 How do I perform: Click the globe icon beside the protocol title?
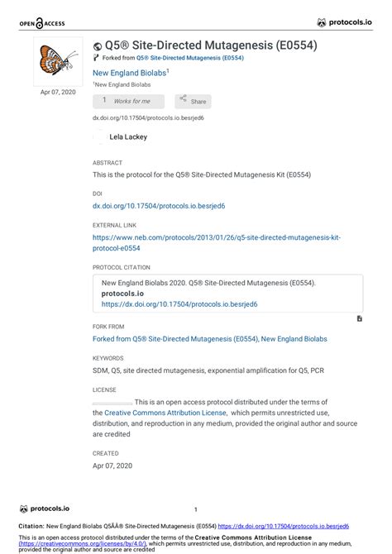coord(98,46)
